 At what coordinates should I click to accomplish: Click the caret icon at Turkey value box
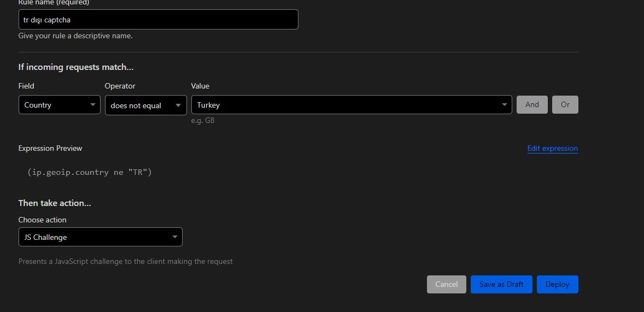pos(505,105)
